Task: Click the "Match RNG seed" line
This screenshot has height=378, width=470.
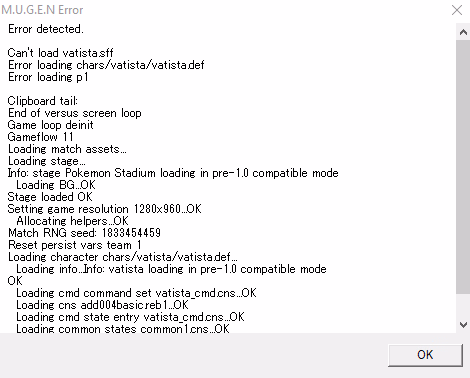Action: pyautogui.click(x=84, y=233)
